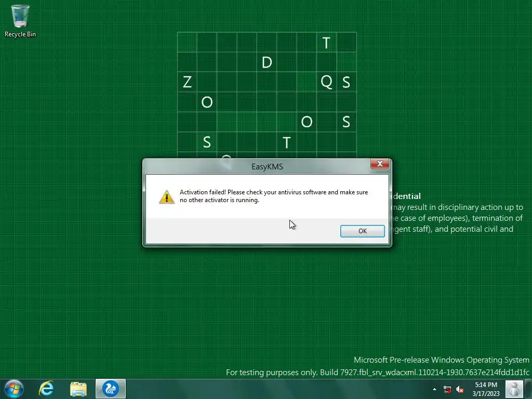Click the letter D tile in the grid
The width and height of the screenshot is (532, 399).
267,62
